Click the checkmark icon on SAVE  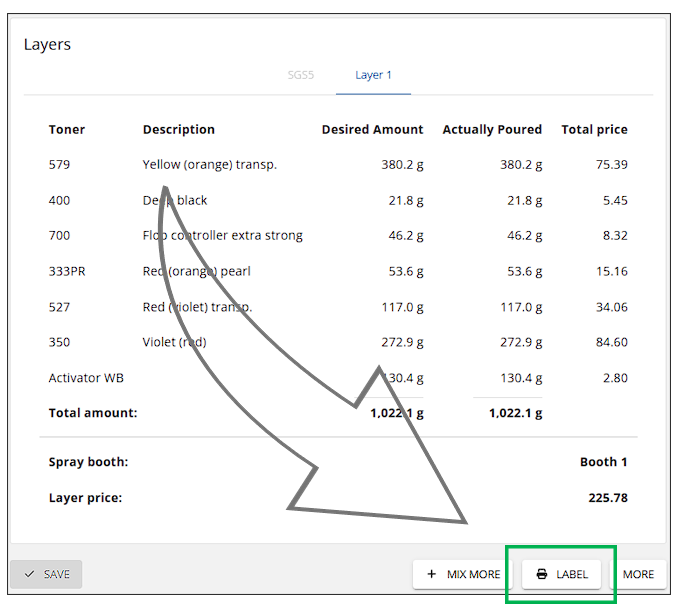[x=29, y=574]
